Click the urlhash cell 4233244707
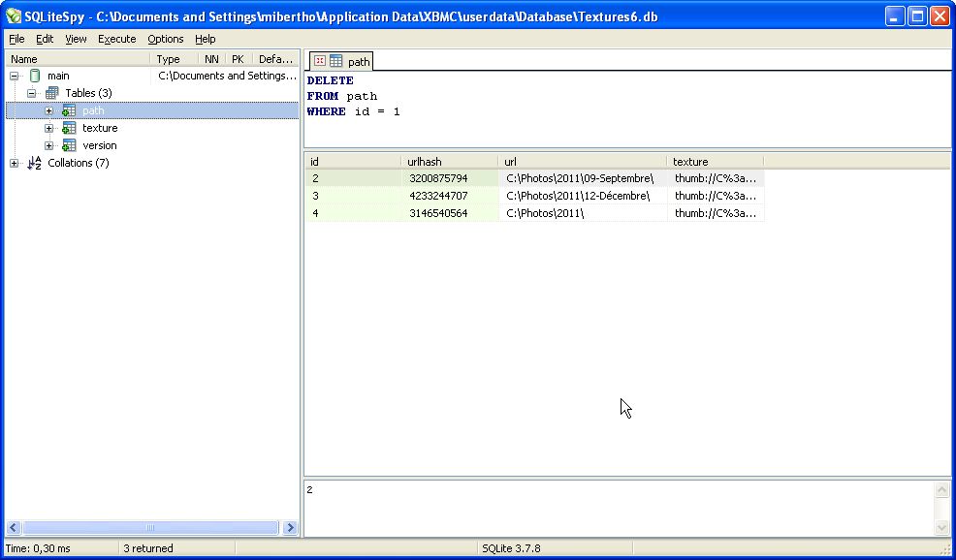The image size is (956, 560). [450, 197]
